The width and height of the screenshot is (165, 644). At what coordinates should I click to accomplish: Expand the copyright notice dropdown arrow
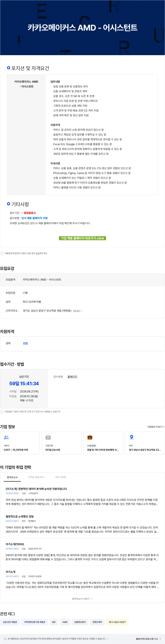107,639
